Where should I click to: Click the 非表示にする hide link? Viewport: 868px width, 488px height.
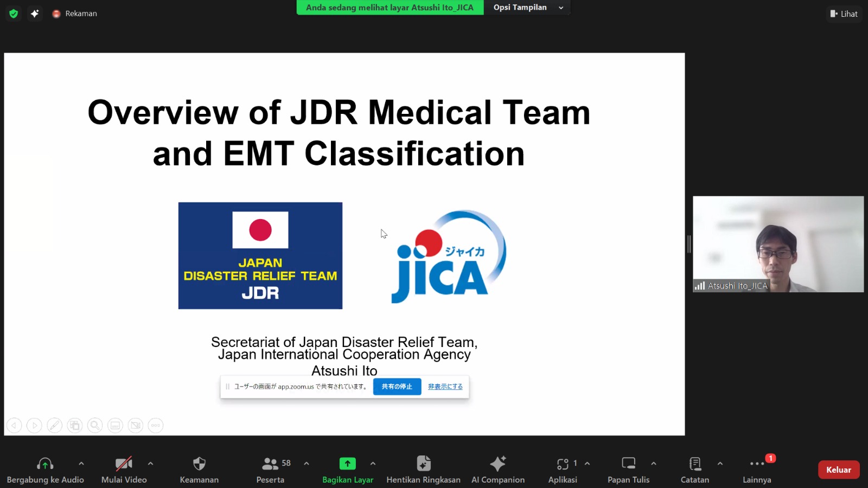[x=445, y=387]
